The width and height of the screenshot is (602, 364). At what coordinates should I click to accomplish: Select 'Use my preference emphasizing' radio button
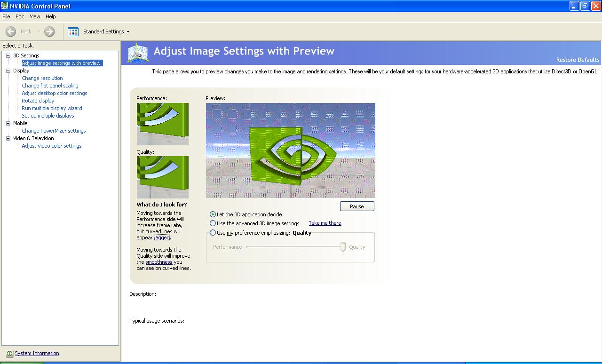(213, 233)
